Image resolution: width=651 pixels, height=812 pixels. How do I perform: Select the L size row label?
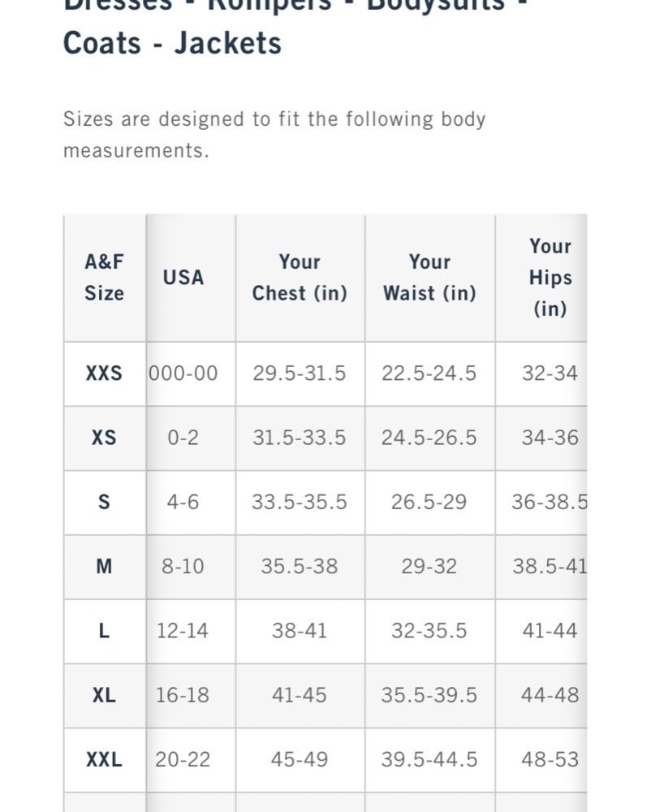click(x=104, y=631)
